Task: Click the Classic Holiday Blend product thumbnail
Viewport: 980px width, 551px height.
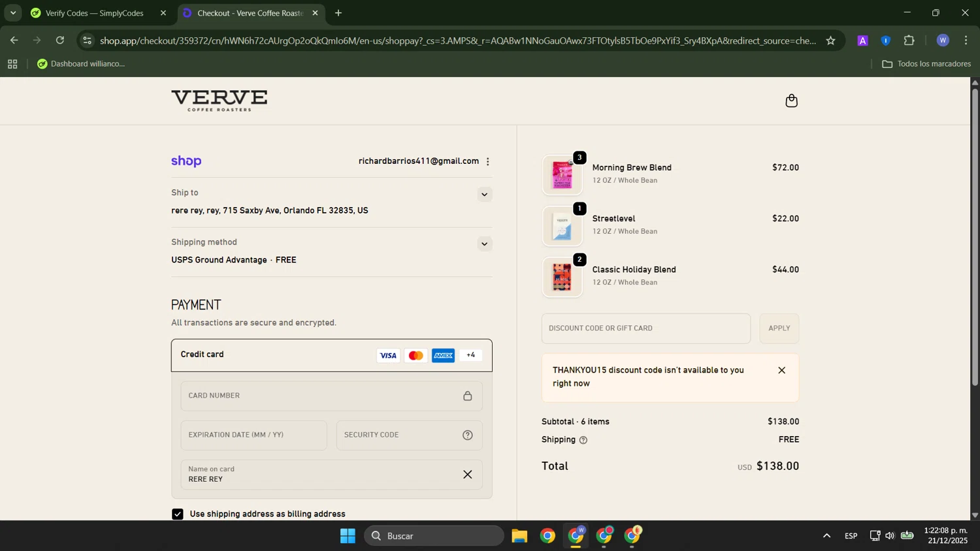Action: (x=563, y=277)
